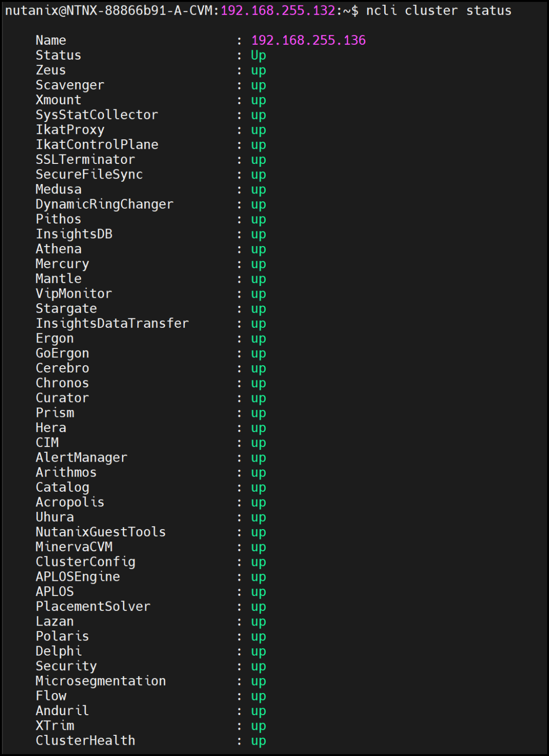Click the Curator service line
The image size is (549, 756).
pyautogui.click(x=62, y=398)
